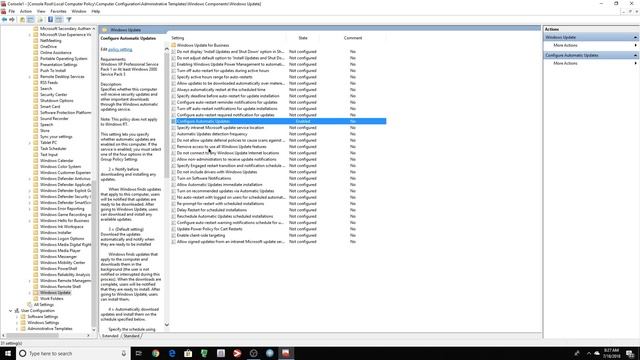Open the Notification Center icon in the system tray
This screenshot has width=640, height=360.
[631, 353]
